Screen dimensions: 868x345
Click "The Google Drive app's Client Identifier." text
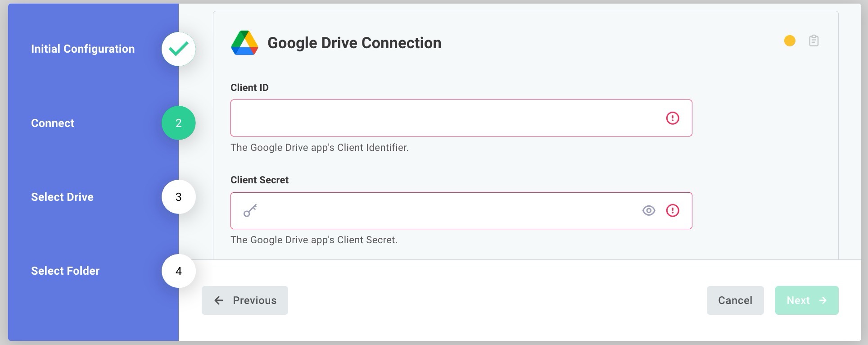tap(320, 147)
